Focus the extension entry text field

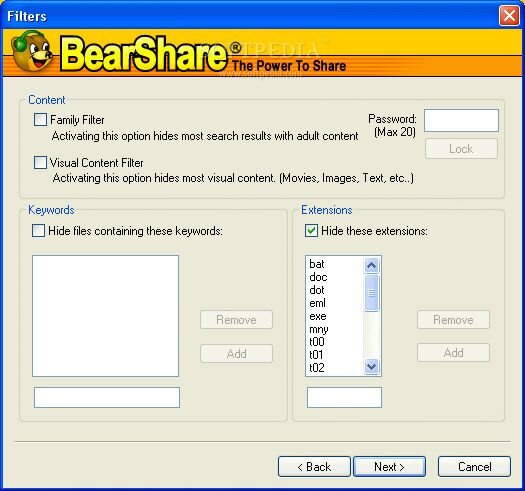pyautogui.click(x=344, y=398)
